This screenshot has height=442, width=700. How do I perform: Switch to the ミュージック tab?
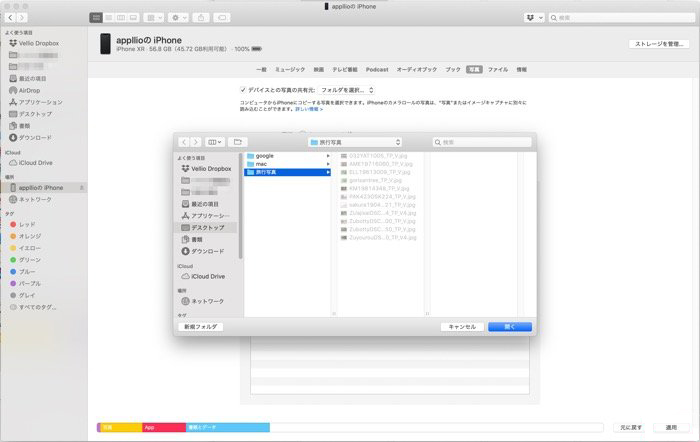tap(290, 70)
